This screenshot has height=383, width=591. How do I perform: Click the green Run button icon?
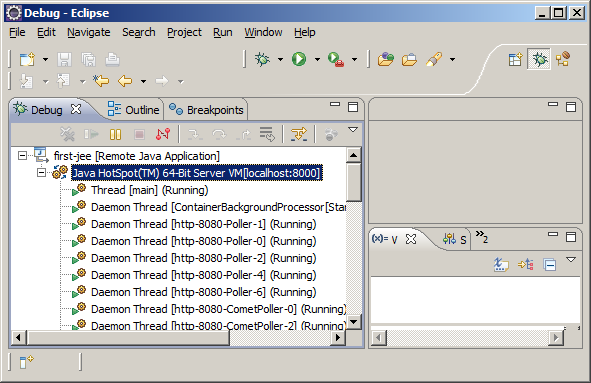[x=299, y=59]
